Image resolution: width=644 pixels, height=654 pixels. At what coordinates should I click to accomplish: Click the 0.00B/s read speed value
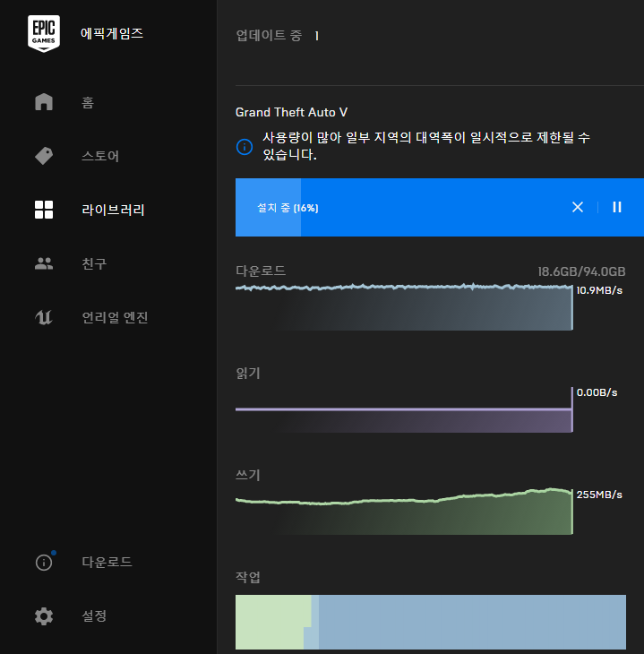coord(597,392)
